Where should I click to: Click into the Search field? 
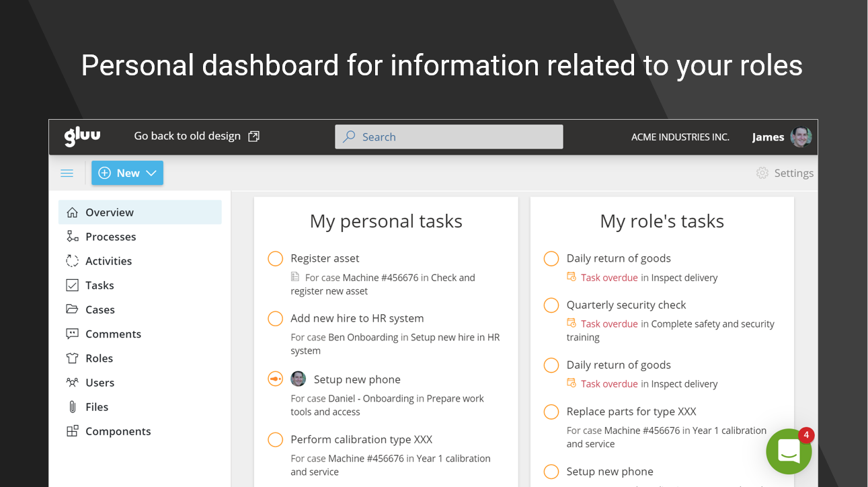449,137
